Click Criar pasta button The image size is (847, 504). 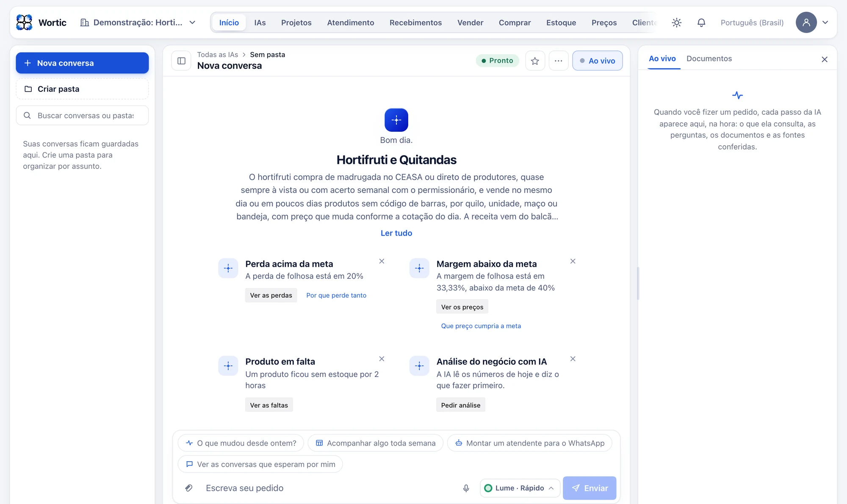tap(82, 89)
